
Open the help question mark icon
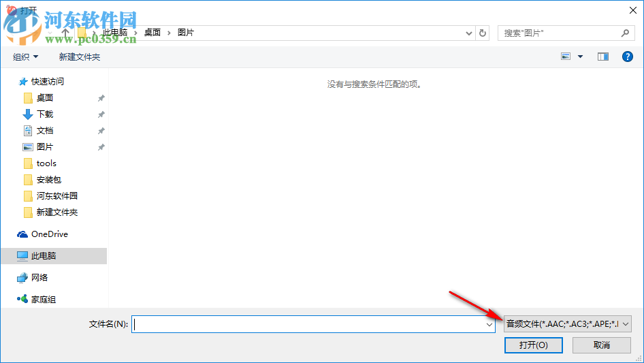tap(627, 57)
